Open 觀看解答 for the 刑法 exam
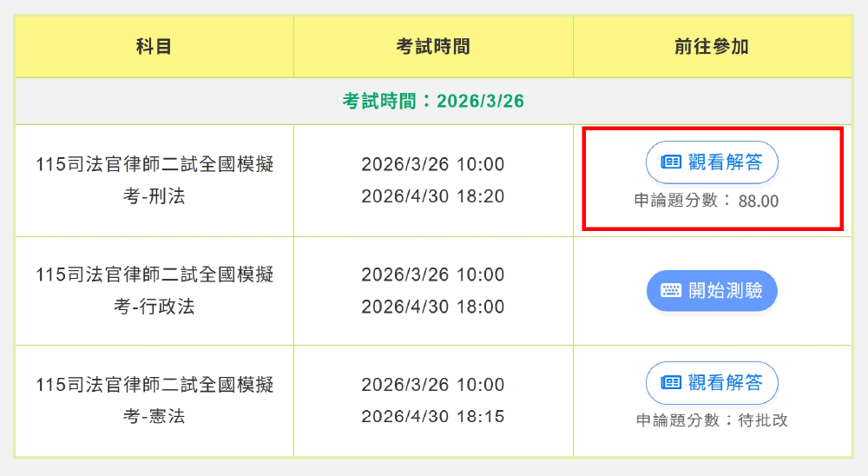Image resolution: width=868 pixels, height=476 pixels. tap(712, 162)
